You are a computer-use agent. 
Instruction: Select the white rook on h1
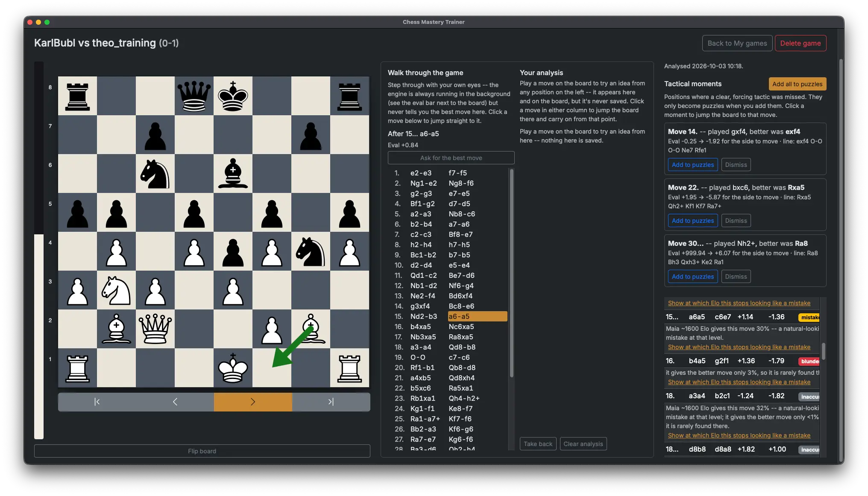[x=349, y=368]
